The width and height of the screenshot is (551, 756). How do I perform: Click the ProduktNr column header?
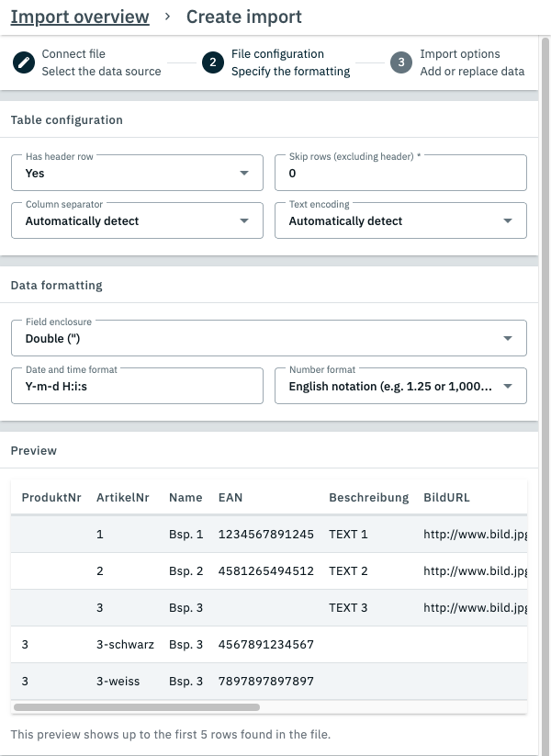[x=51, y=498]
